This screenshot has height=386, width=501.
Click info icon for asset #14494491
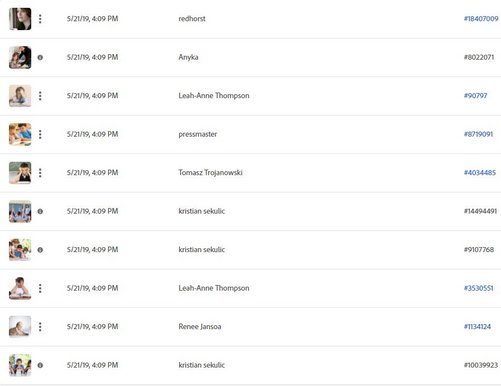click(40, 211)
